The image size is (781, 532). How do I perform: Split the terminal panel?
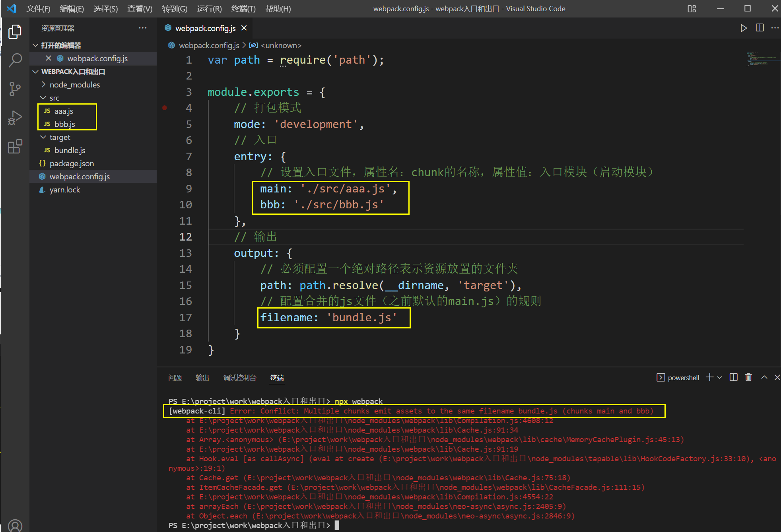click(734, 377)
